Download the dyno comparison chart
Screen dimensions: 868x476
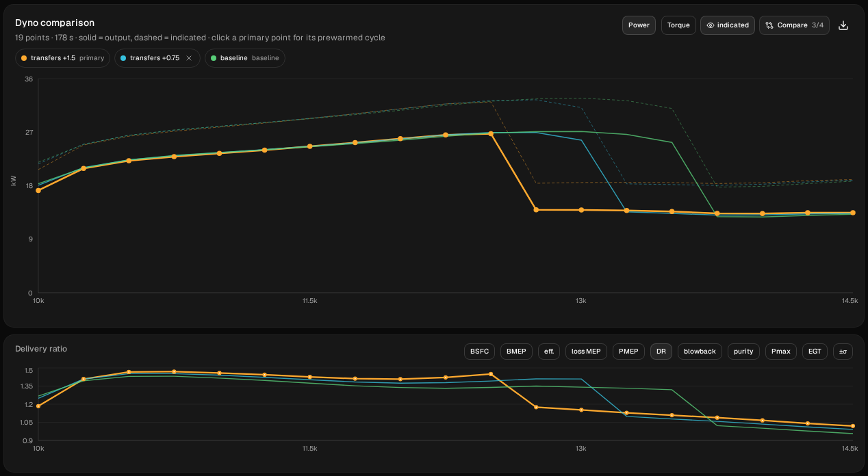843,25
